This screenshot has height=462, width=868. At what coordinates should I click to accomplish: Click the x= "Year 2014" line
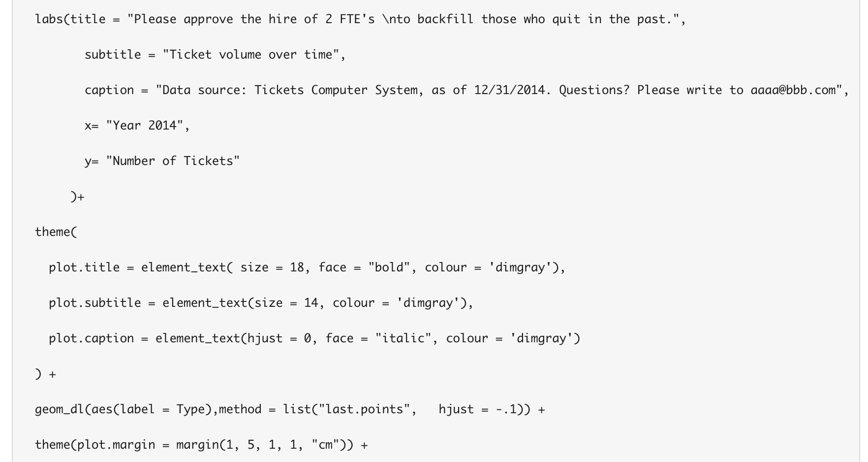coord(137,126)
